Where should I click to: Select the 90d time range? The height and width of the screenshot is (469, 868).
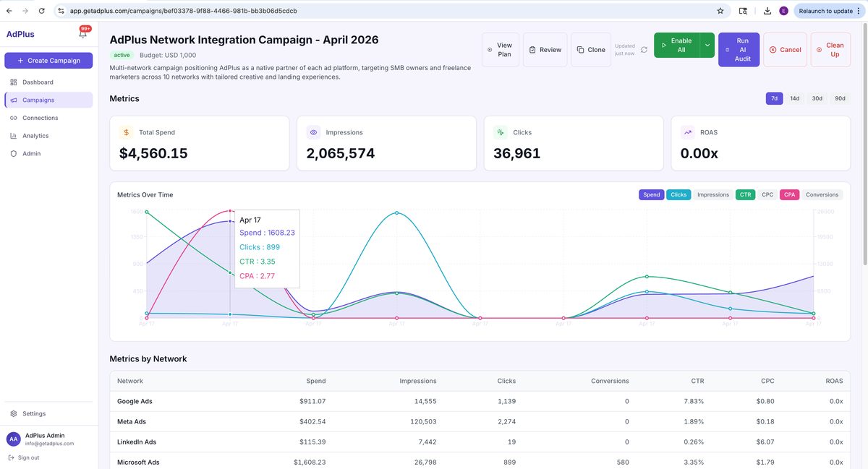[x=840, y=98]
